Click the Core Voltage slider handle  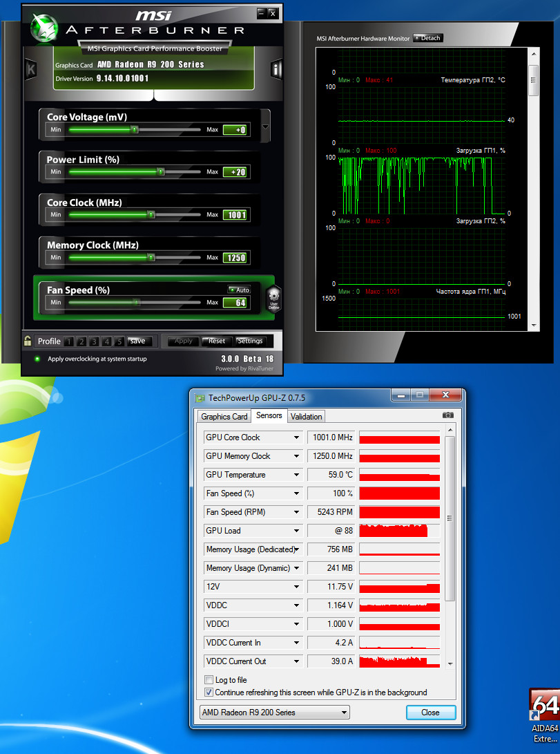pyautogui.click(x=135, y=129)
